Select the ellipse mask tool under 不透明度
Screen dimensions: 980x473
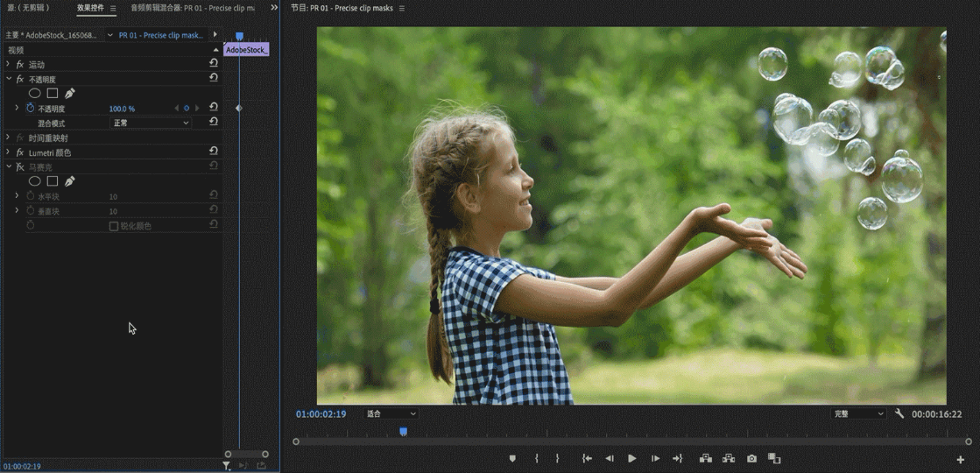[x=35, y=94]
